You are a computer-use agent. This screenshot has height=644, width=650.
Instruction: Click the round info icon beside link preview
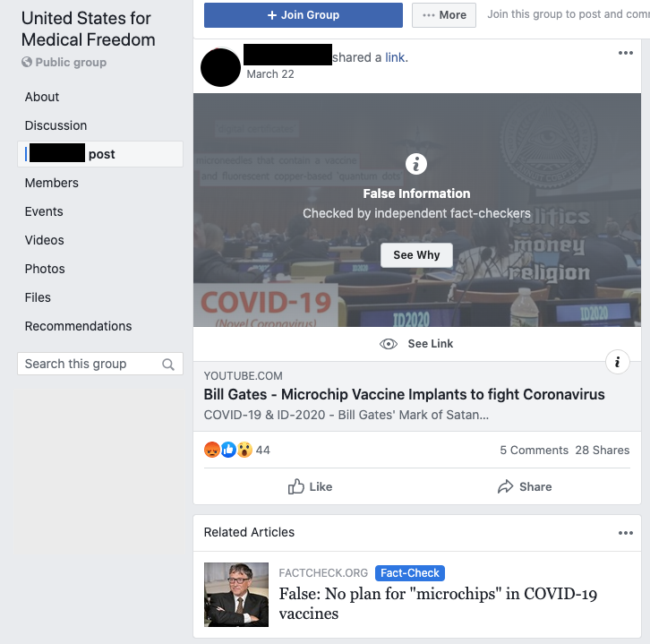617,362
